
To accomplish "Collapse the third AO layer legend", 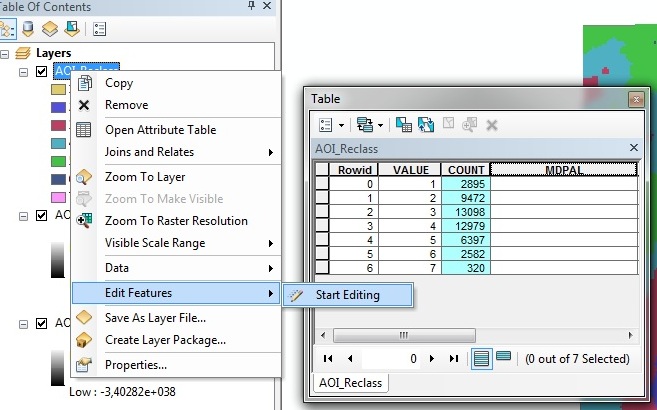I will [23, 324].
